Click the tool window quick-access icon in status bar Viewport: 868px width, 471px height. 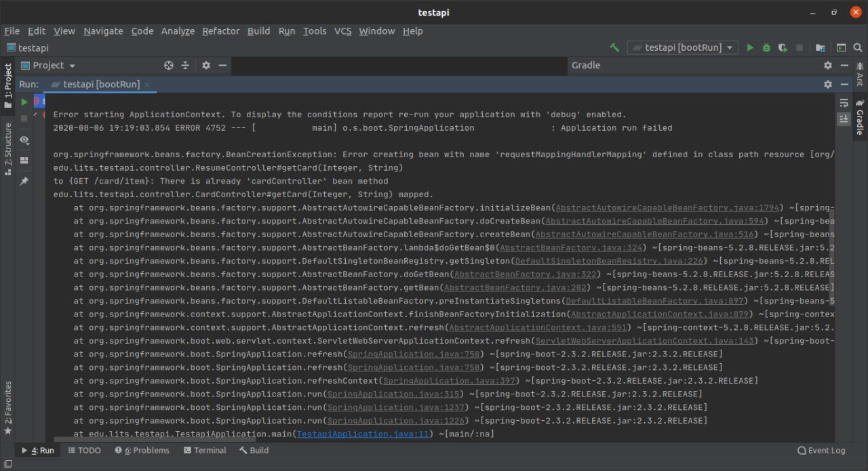click(8, 464)
